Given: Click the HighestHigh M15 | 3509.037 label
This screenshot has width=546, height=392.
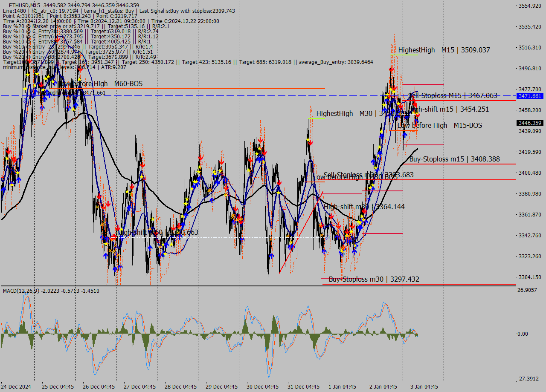Looking at the screenshot, I should [444, 50].
